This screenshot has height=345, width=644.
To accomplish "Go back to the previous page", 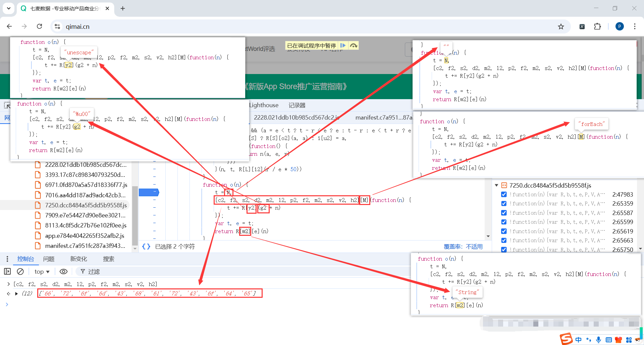I will point(9,26).
